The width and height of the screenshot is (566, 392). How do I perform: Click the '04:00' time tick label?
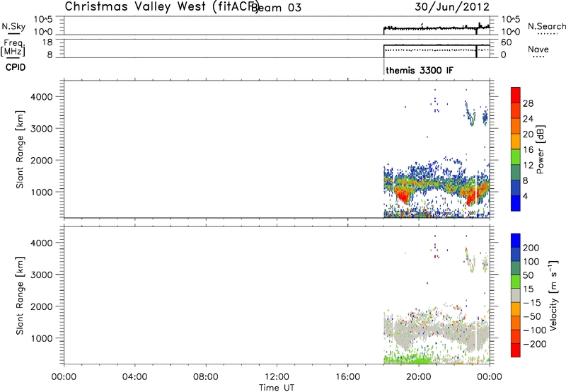point(134,377)
